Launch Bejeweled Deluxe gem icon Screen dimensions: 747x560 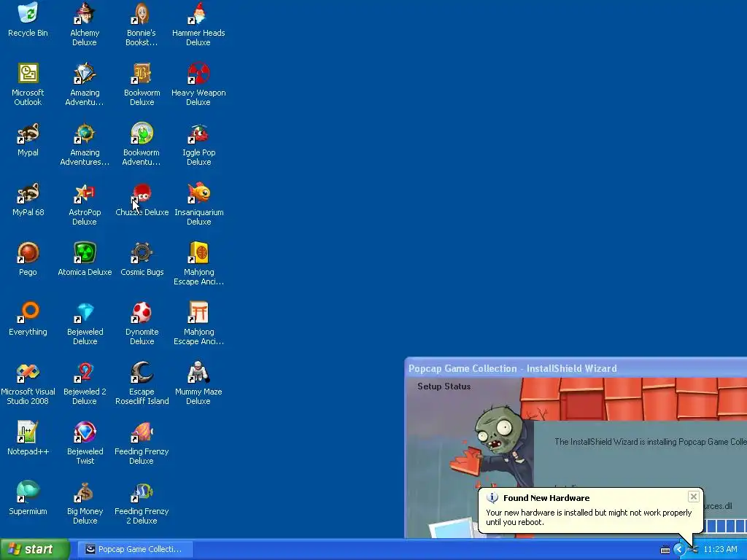pos(85,312)
